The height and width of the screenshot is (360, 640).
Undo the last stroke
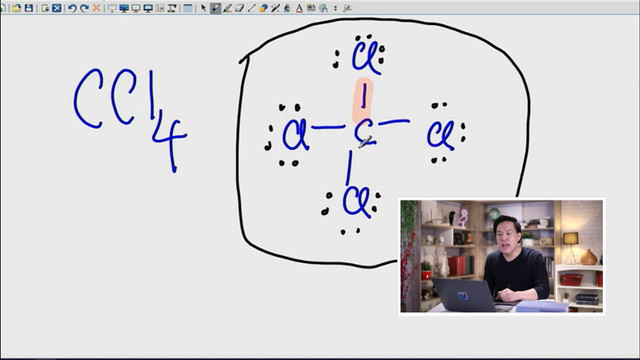tap(72, 8)
